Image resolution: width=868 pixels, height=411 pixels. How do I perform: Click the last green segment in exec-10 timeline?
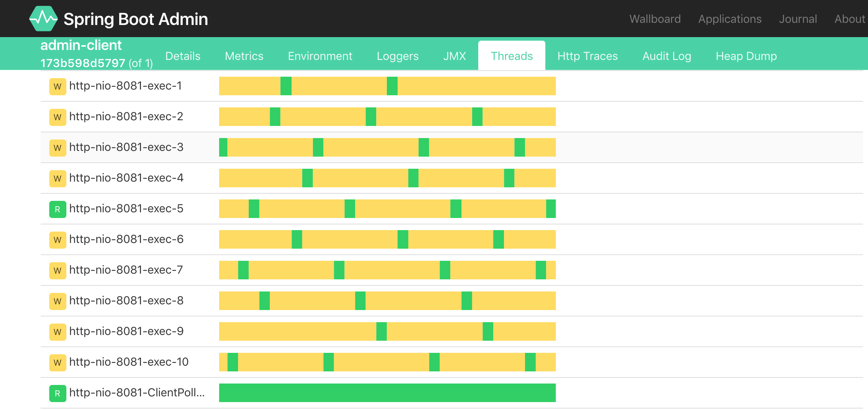530,362
